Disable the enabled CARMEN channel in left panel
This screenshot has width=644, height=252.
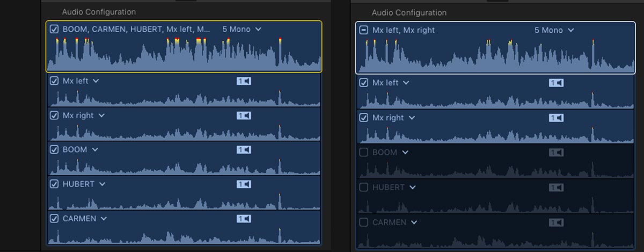click(x=54, y=218)
